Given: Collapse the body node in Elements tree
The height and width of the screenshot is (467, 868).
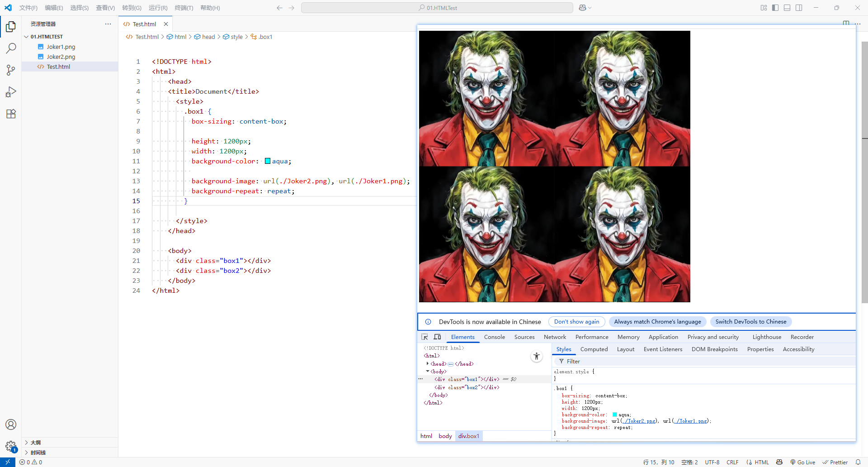Looking at the screenshot, I should [x=428, y=371].
